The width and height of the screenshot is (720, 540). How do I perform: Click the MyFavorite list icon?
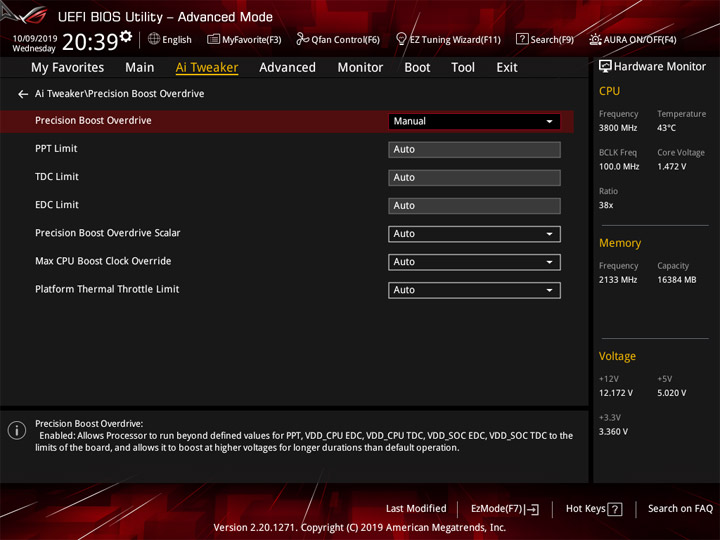[x=213, y=39]
